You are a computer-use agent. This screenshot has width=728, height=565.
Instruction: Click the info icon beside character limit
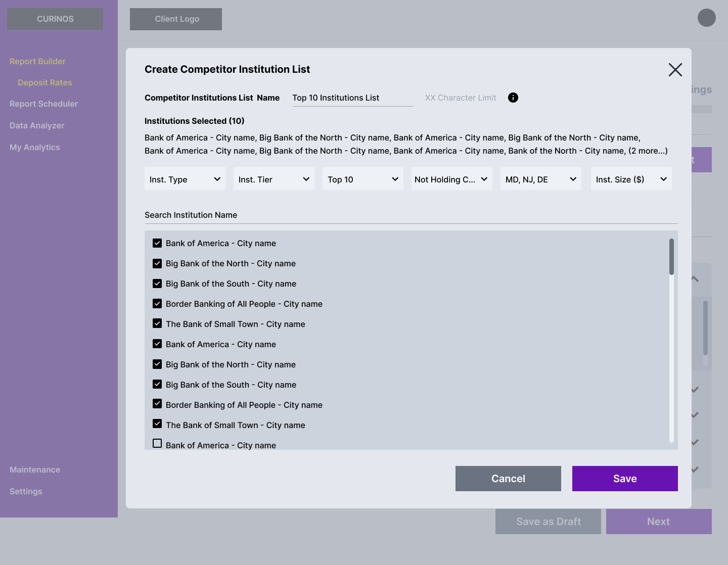click(x=513, y=98)
